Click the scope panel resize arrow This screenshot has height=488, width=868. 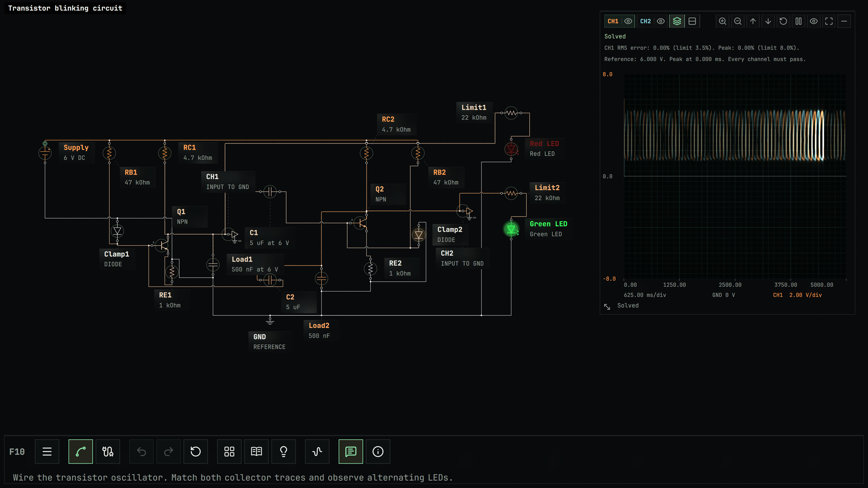click(x=607, y=307)
